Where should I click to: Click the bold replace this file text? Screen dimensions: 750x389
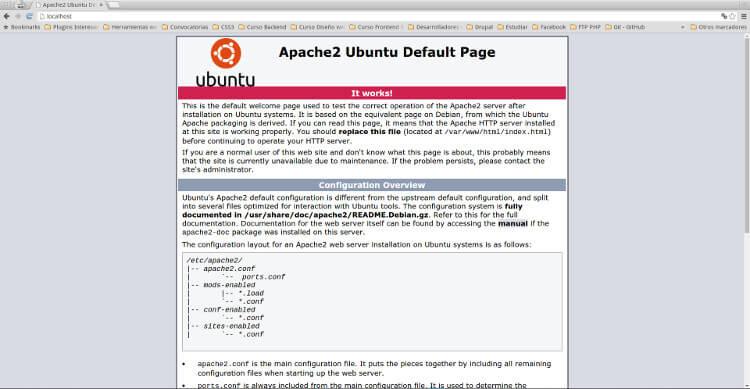click(x=369, y=132)
